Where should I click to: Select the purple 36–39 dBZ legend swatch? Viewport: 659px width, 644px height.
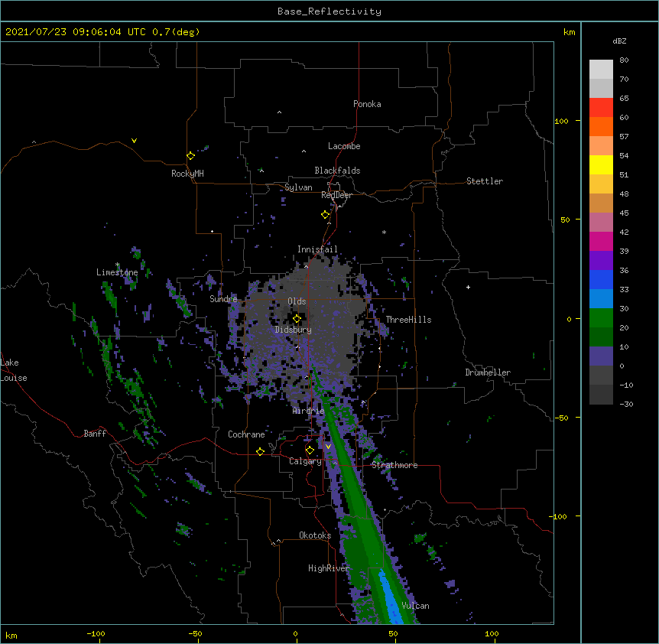click(601, 261)
